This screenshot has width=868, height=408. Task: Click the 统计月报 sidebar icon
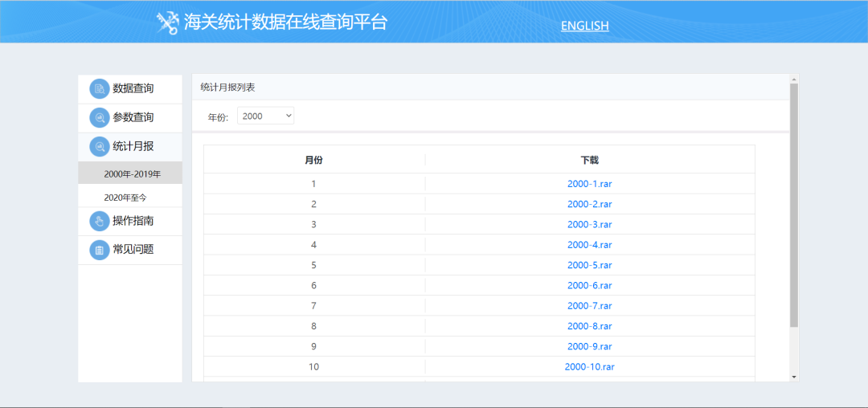pyautogui.click(x=100, y=146)
